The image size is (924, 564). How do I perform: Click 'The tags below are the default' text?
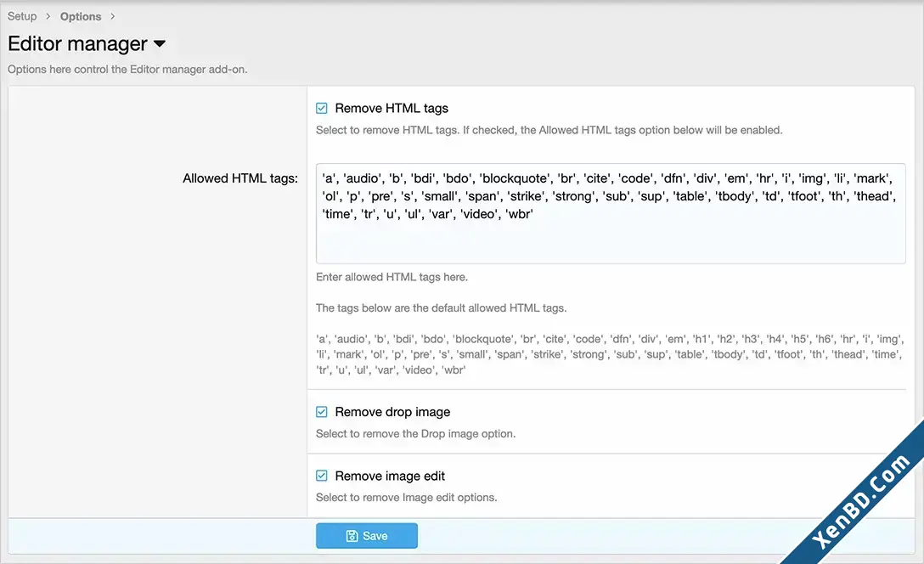click(441, 307)
